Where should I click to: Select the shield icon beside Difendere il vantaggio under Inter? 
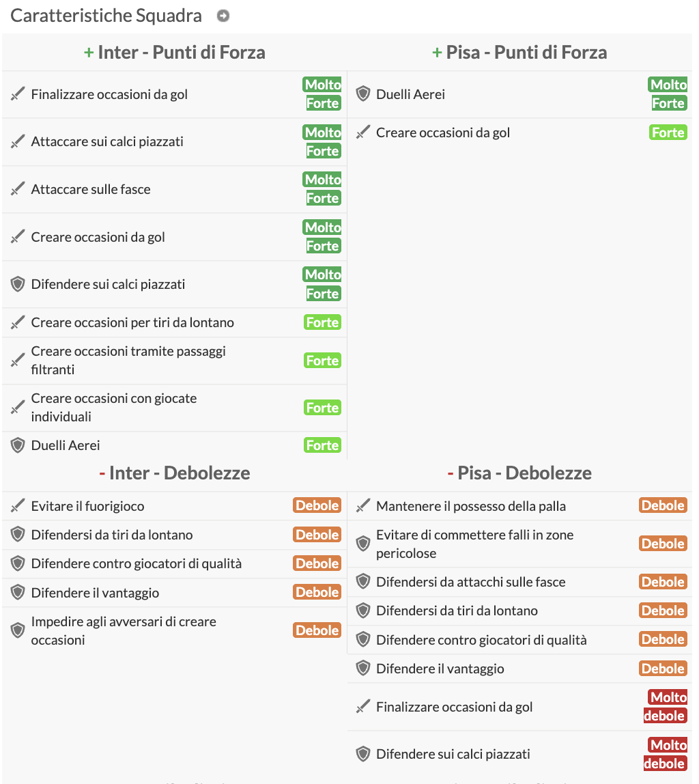[x=16, y=592]
